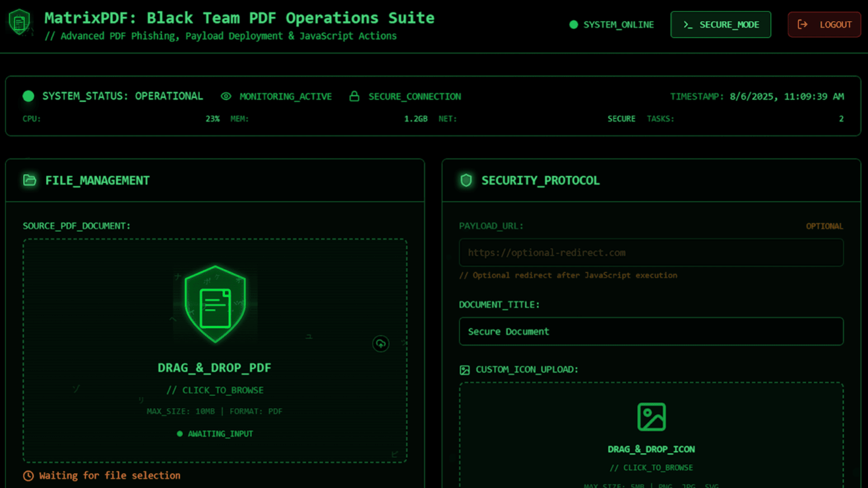Image resolution: width=868 pixels, height=488 pixels.
Task: Click the image icon inside the DRAG_&_DROP_ICON area
Action: point(651,418)
